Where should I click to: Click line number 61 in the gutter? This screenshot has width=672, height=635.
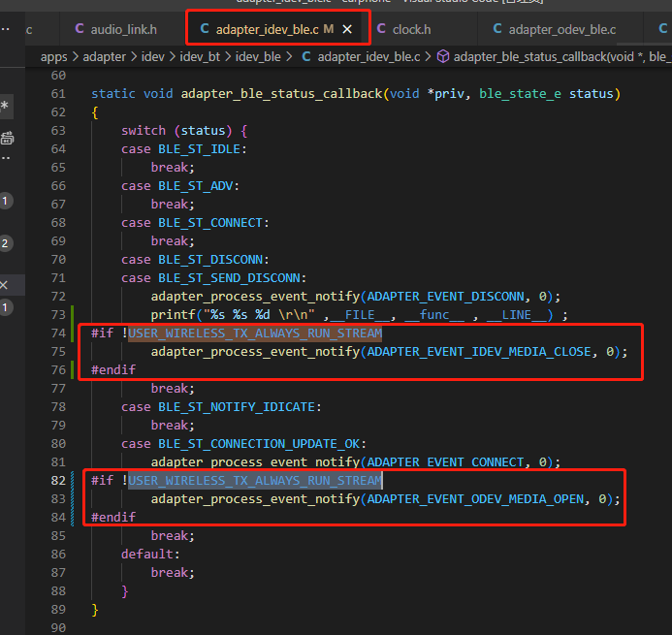coord(58,94)
